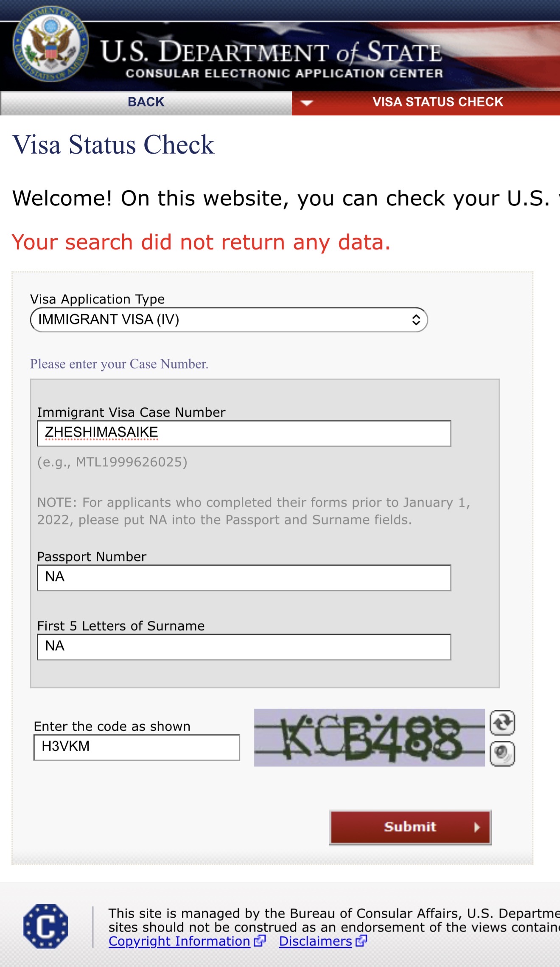This screenshot has height=967, width=560.
Task: Click the captcha code entry field
Action: click(137, 747)
